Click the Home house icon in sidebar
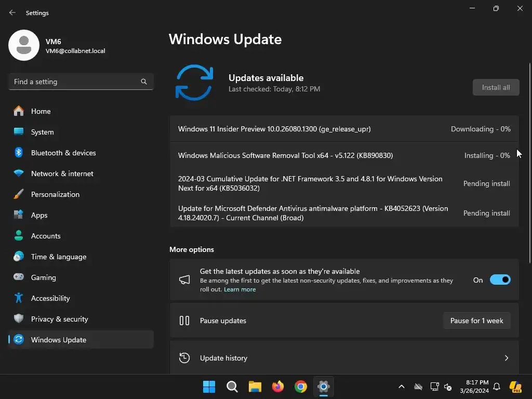532x399 pixels. click(19, 111)
